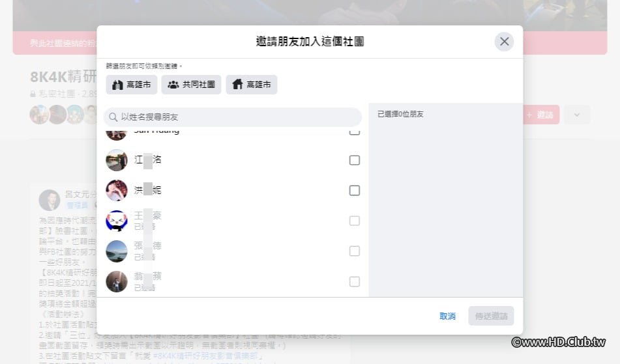Click the magnifier icon in search field
The height and width of the screenshot is (364, 620).
[113, 117]
